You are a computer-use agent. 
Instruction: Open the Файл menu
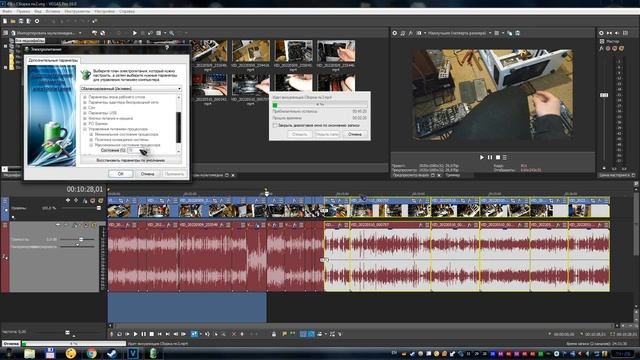(x=7, y=11)
